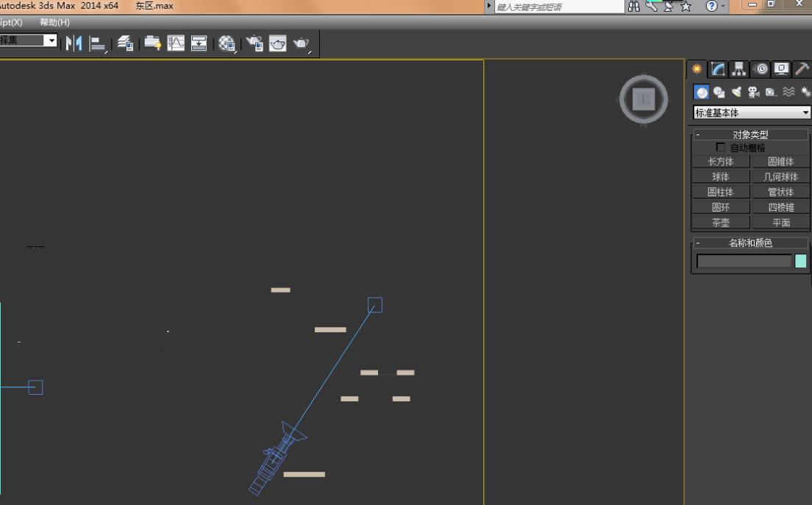Click the 长方体 button

click(720, 162)
